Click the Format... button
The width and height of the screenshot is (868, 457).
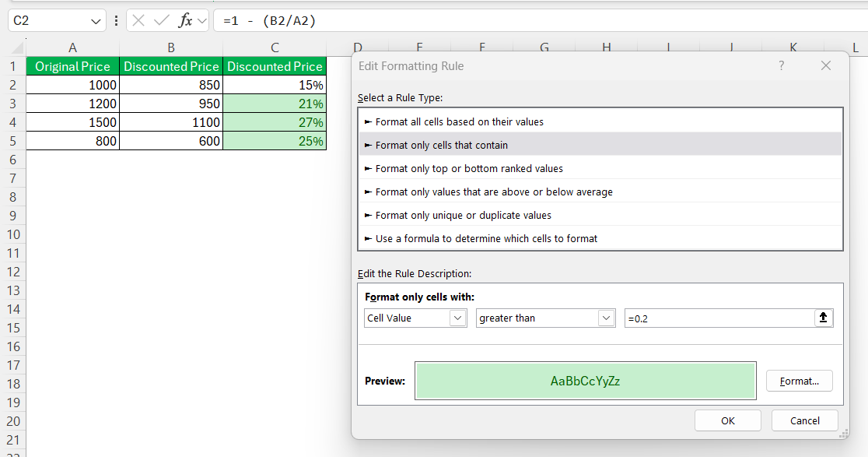pos(799,381)
